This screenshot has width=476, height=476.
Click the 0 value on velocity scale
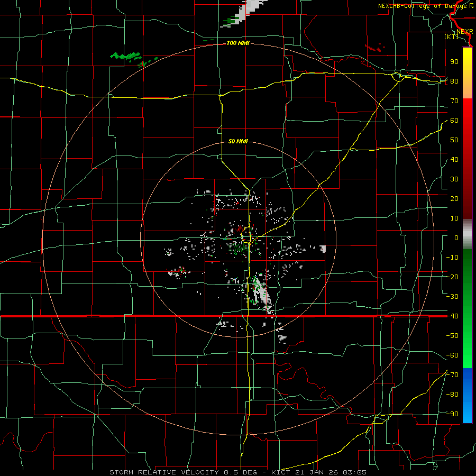[x=456, y=238]
